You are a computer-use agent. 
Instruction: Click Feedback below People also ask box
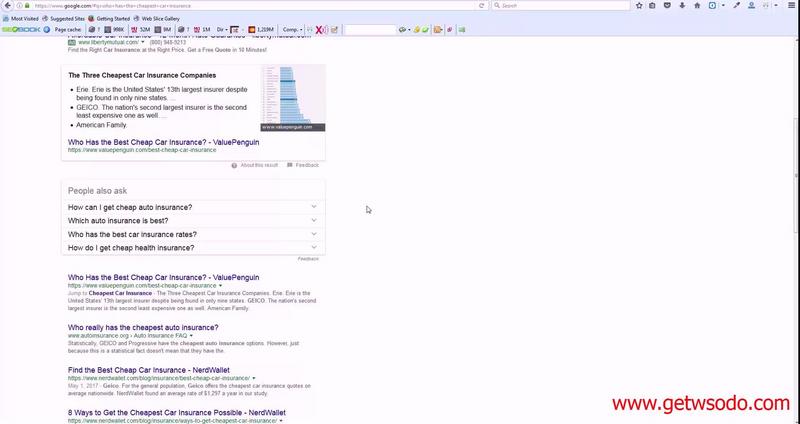pos(308,259)
